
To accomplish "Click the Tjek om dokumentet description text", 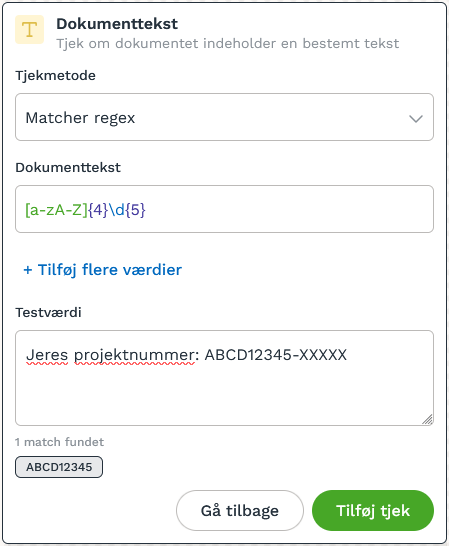I will (227, 44).
